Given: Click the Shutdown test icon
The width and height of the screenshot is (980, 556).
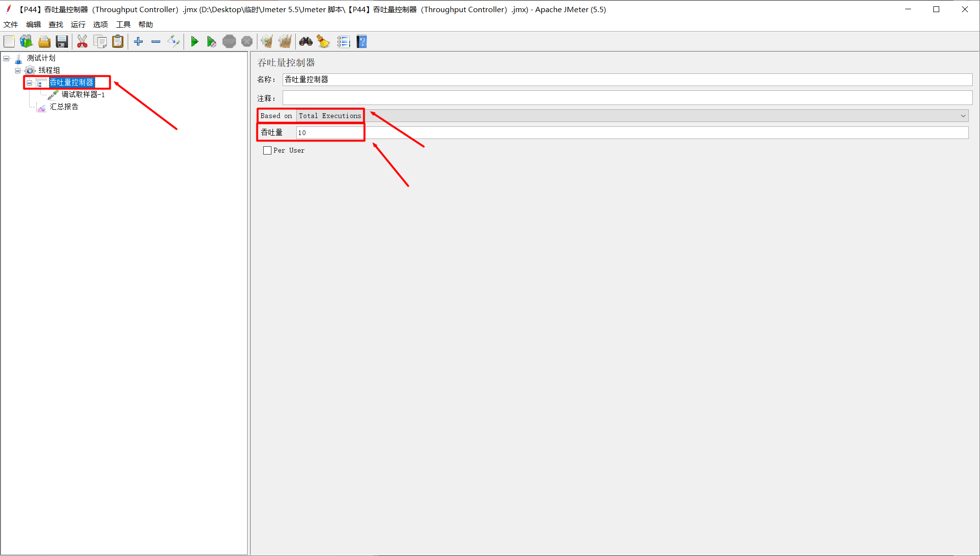Looking at the screenshot, I should coord(247,42).
